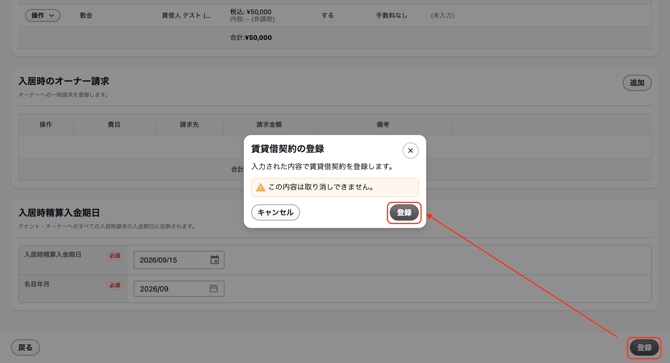Click the 入居時精算入金期日 section heading

click(59, 213)
